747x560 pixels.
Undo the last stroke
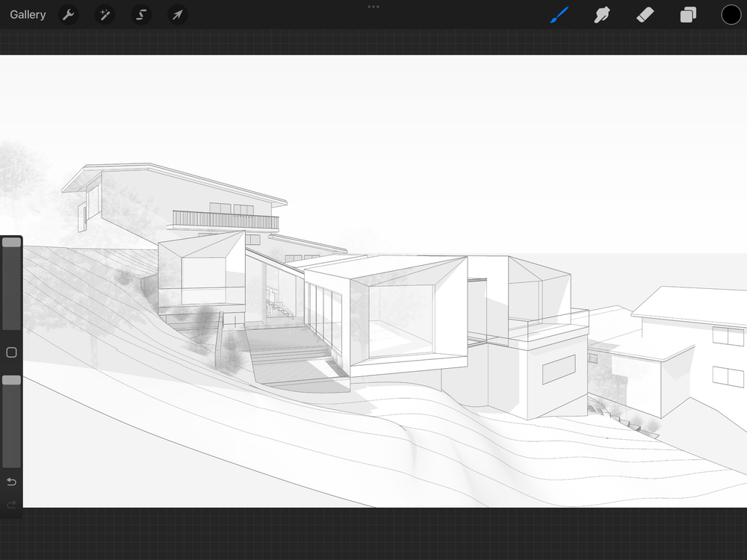(11, 482)
